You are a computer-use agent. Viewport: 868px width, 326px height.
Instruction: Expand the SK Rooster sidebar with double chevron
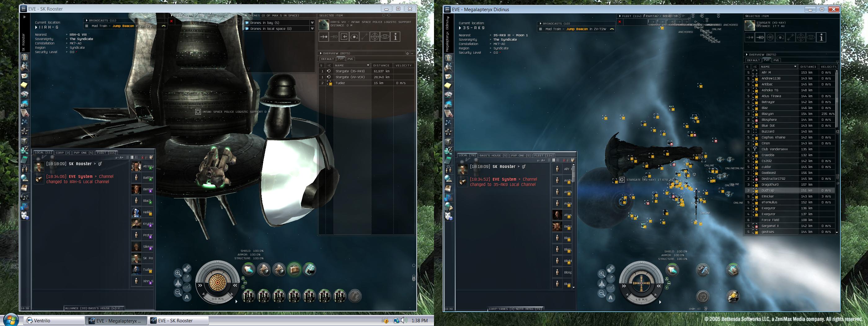24,17
